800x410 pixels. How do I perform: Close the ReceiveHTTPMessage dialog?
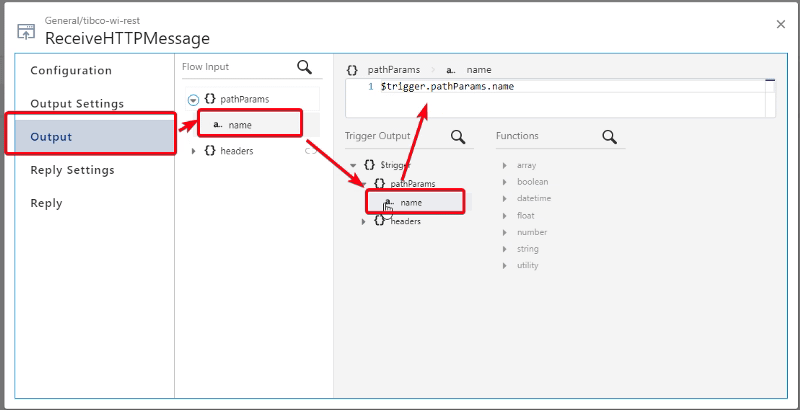(x=781, y=24)
